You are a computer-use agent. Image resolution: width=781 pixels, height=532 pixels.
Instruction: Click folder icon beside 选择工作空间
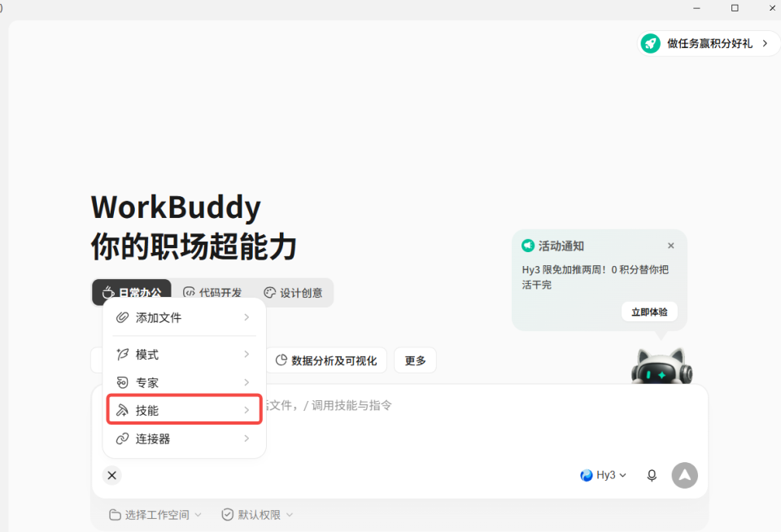[115, 515]
